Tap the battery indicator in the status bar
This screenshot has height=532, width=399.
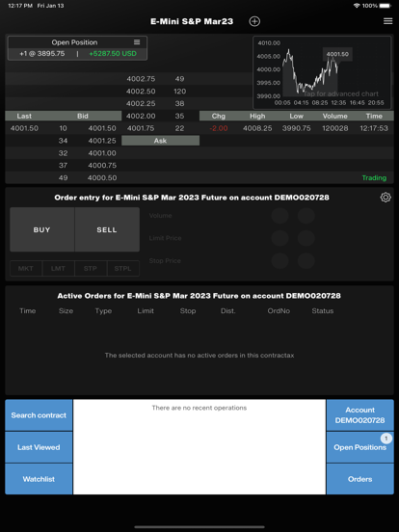[386, 6]
